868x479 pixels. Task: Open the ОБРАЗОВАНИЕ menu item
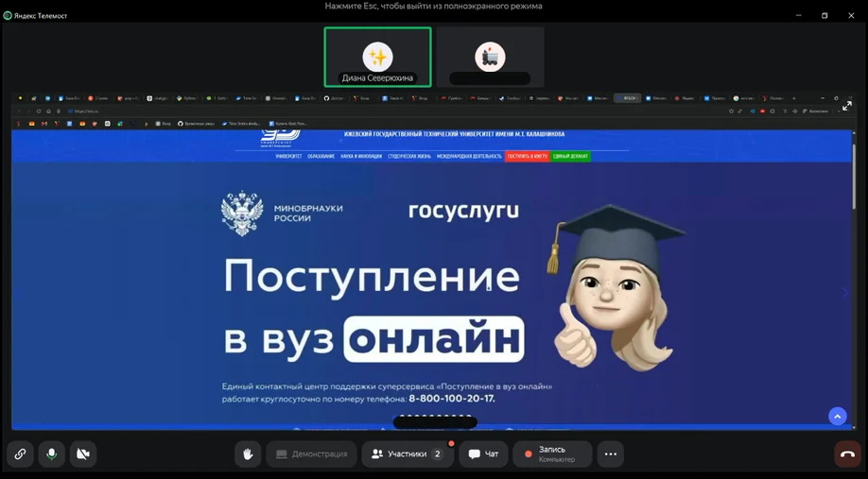(x=321, y=157)
